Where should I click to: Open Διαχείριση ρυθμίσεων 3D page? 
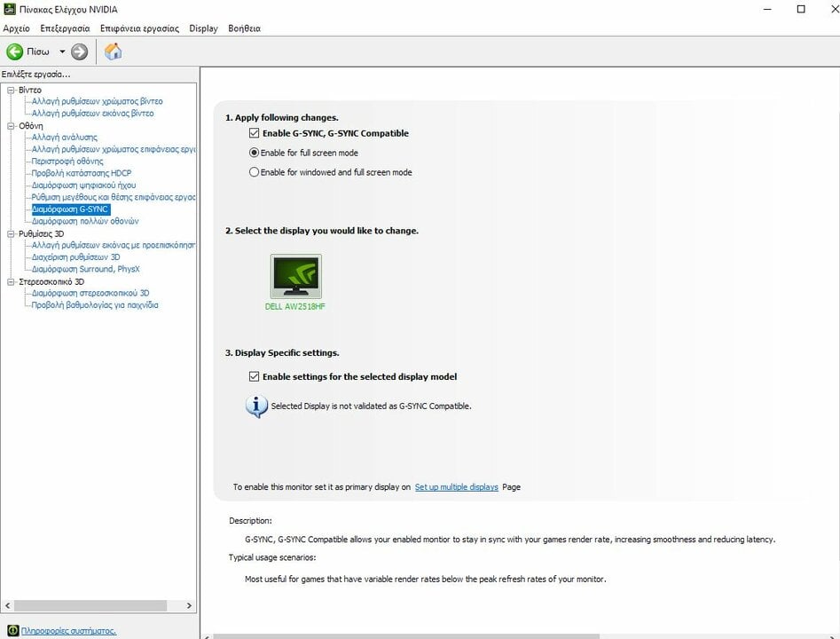(75, 256)
